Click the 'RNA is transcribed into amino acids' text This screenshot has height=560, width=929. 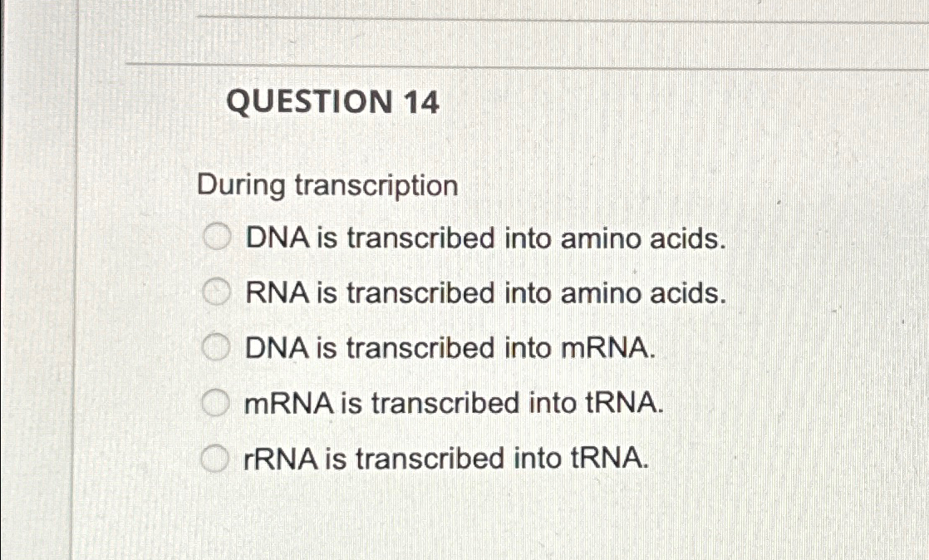(x=482, y=294)
